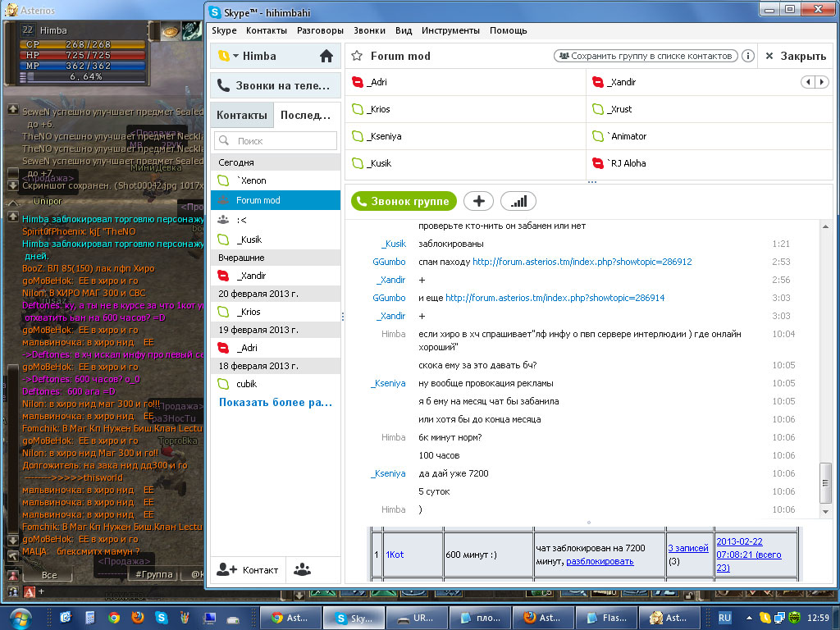The image size is (840, 630).
Task: Select cubik under 18 февраля 2013
Action: point(276,384)
